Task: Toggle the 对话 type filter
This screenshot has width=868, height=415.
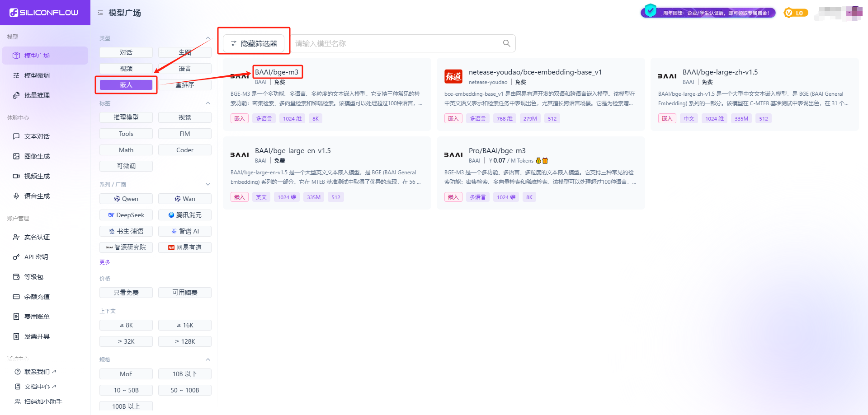Action: (x=126, y=52)
